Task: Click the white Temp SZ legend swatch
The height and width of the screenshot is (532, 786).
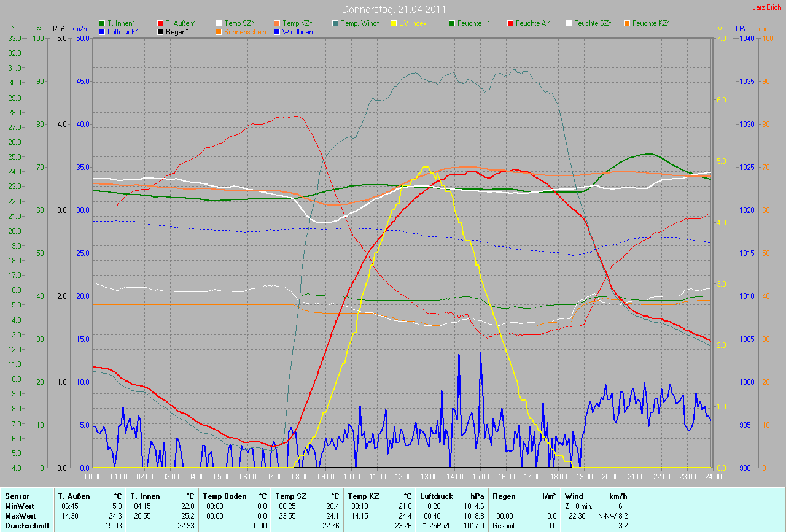Action: (x=219, y=23)
